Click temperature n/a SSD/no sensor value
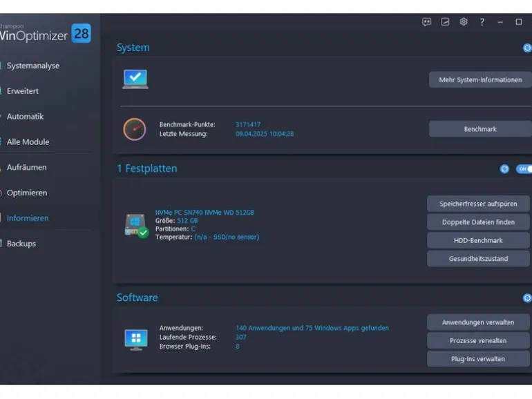 point(227,237)
